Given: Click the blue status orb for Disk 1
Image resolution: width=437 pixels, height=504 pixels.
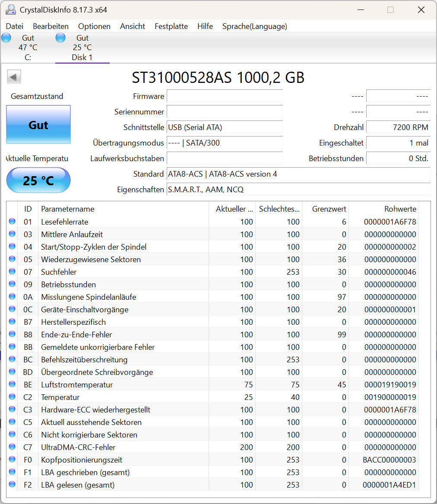Looking at the screenshot, I should [60, 38].
